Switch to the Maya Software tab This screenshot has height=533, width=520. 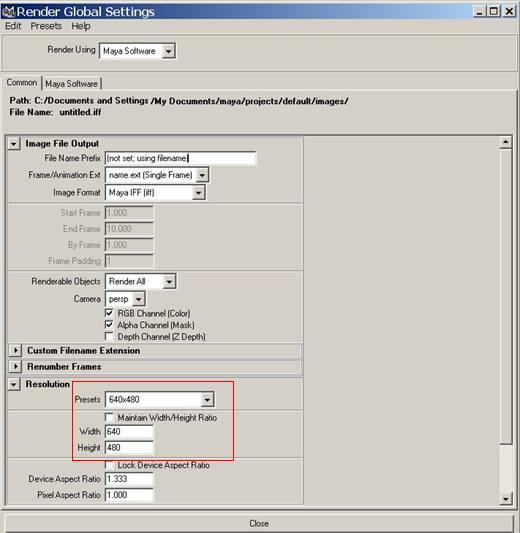tap(71, 84)
